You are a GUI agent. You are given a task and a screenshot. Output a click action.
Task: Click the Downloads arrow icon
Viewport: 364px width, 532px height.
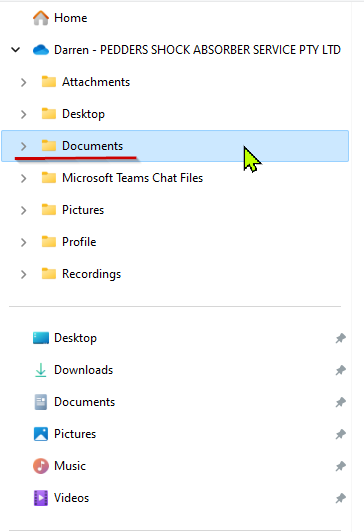[x=41, y=370]
